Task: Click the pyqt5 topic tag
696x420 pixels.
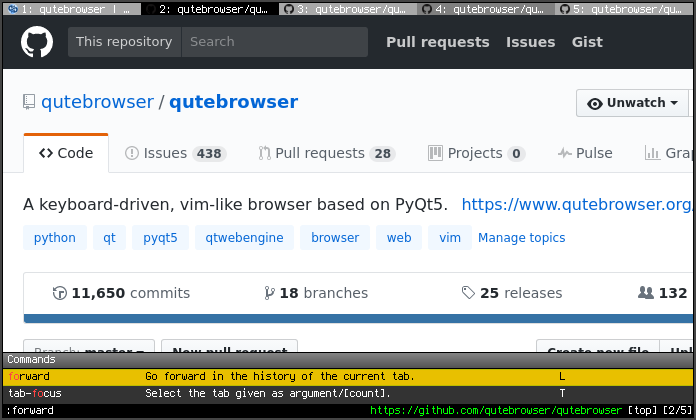Action: point(160,238)
